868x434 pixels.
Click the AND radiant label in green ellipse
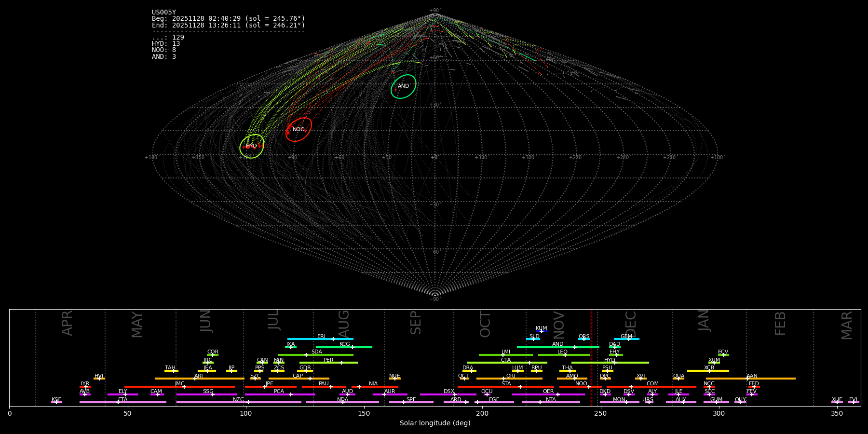[x=403, y=86]
